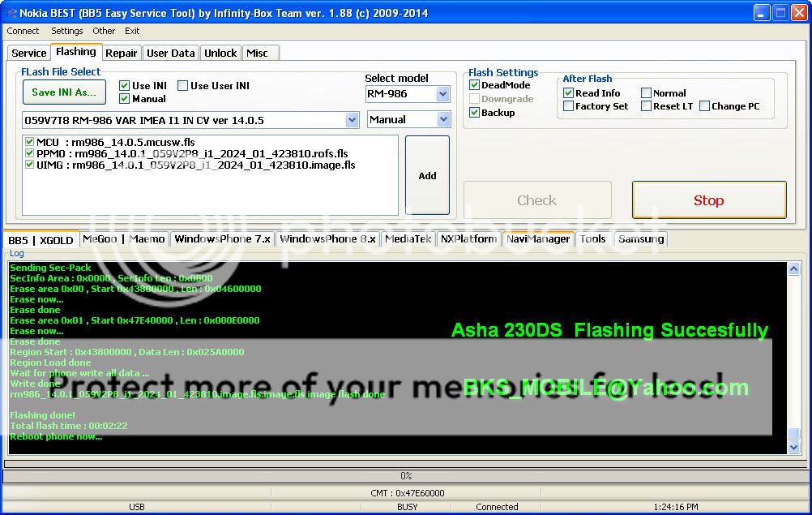This screenshot has width=812, height=515.
Task: Click the Stop button
Action: pyautogui.click(x=709, y=200)
